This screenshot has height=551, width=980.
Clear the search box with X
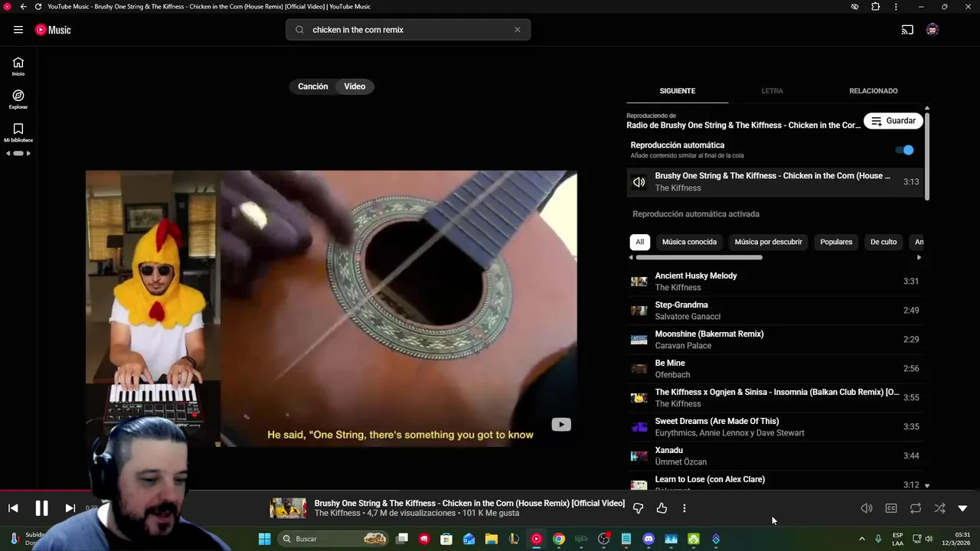tap(518, 30)
